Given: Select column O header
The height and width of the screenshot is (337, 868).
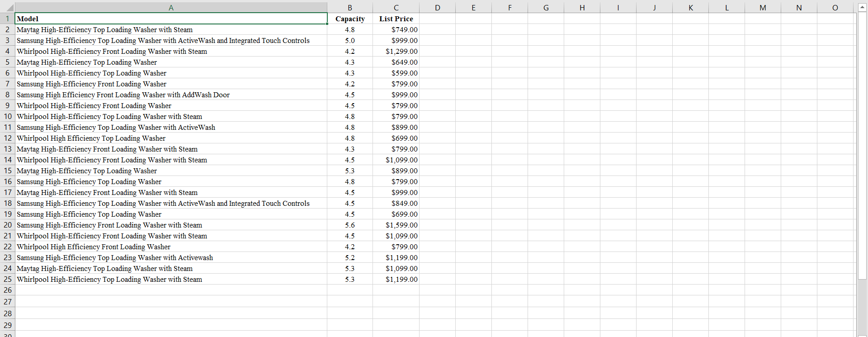Looking at the screenshot, I should point(835,8).
